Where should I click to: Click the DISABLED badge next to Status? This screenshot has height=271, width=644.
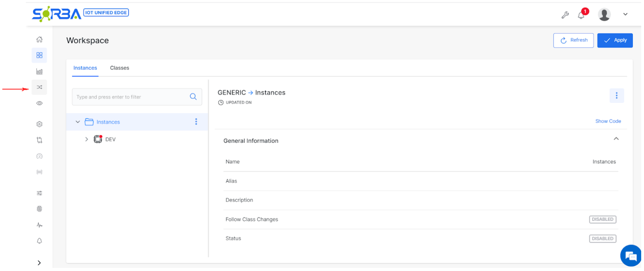603,239
